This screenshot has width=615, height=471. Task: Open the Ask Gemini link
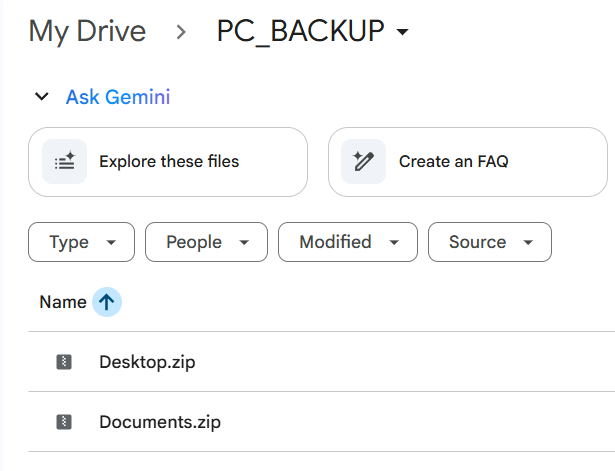tap(118, 97)
